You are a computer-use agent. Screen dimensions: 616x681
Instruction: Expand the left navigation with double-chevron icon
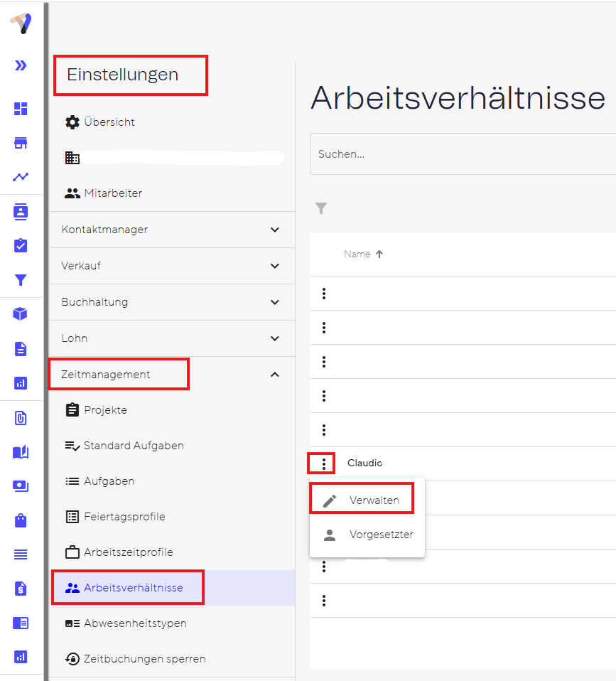pyautogui.click(x=21, y=65)
